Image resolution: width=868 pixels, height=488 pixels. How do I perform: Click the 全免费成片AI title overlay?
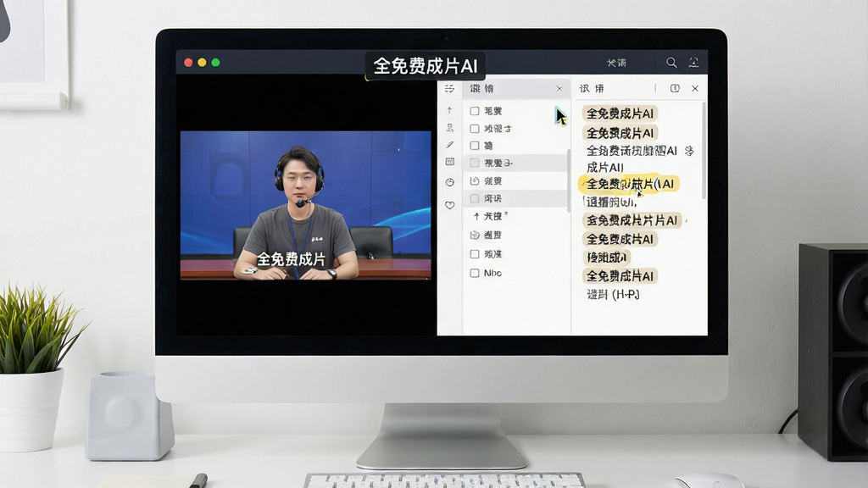426,66
